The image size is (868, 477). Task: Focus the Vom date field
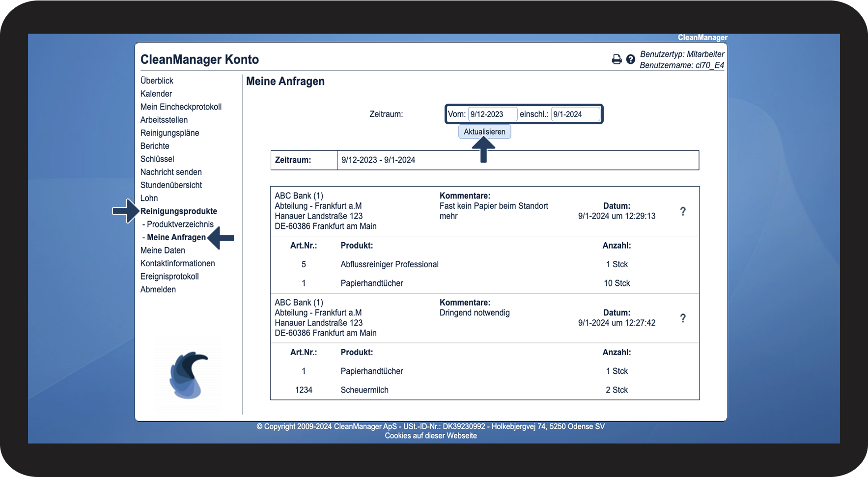[x=492, y=114]
